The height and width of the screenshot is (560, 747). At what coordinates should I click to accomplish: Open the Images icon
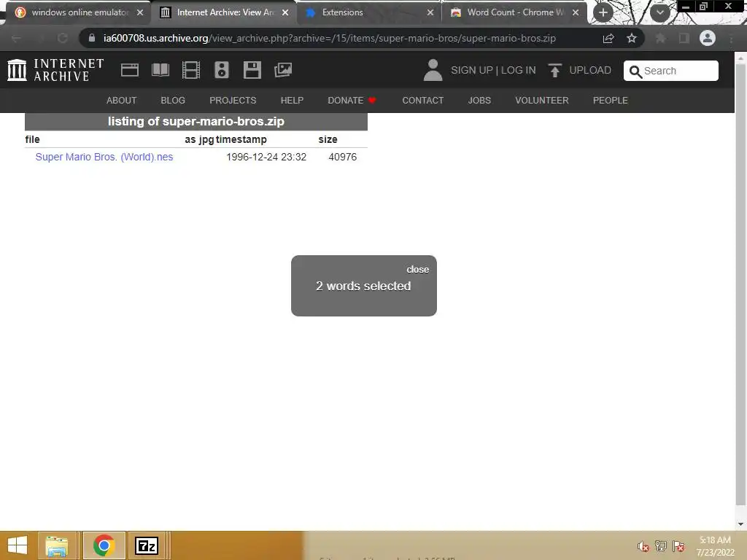(x=283, y=70)
